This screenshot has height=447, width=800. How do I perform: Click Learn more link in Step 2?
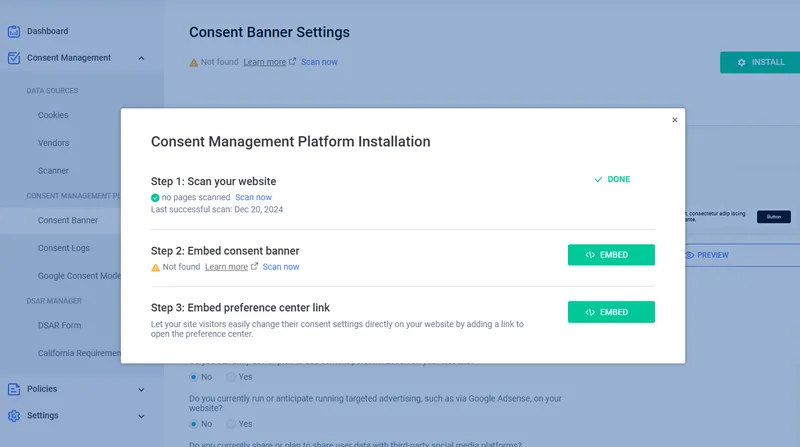click(226, 267)
